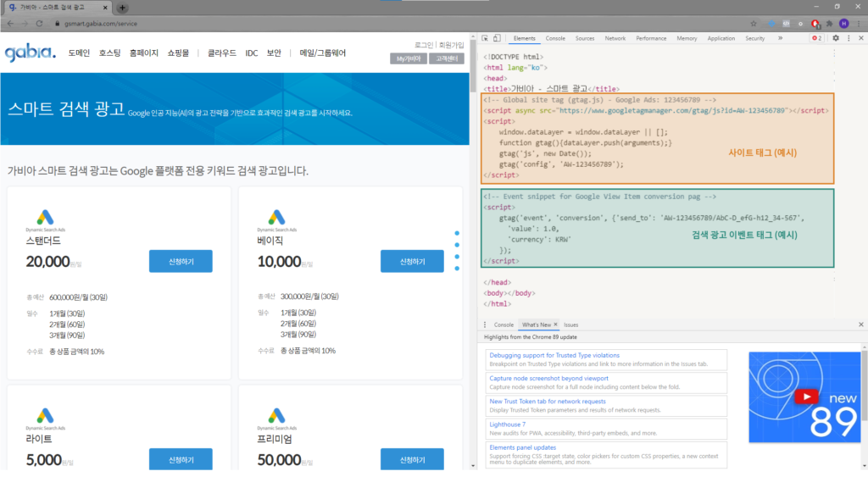Open DevTools settings gear

coord(835,38)
